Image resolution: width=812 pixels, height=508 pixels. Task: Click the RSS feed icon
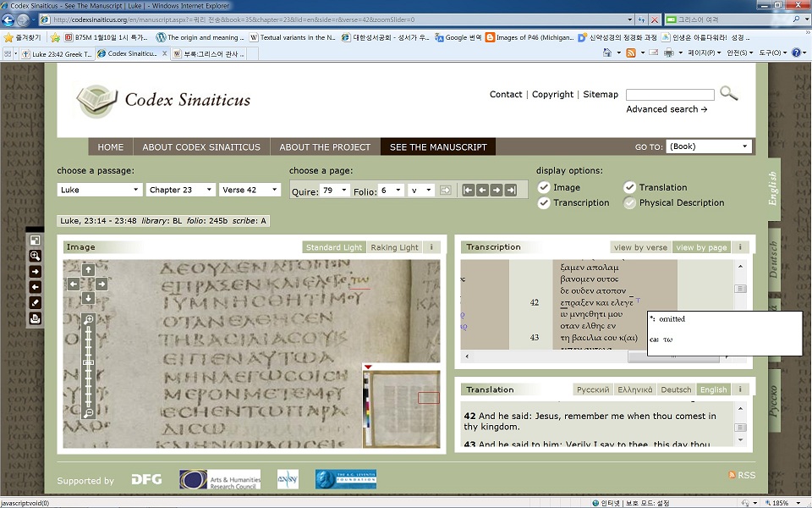732,475
